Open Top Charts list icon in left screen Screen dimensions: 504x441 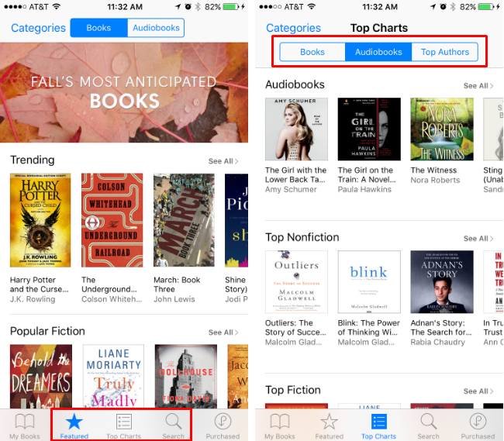[x=124, y=422]
